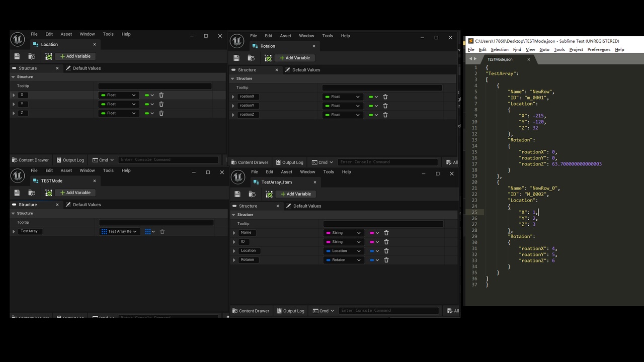Open Float type dropdown for Y variable
The width and height of the screenshot is (644, 362).
[118, 104]
